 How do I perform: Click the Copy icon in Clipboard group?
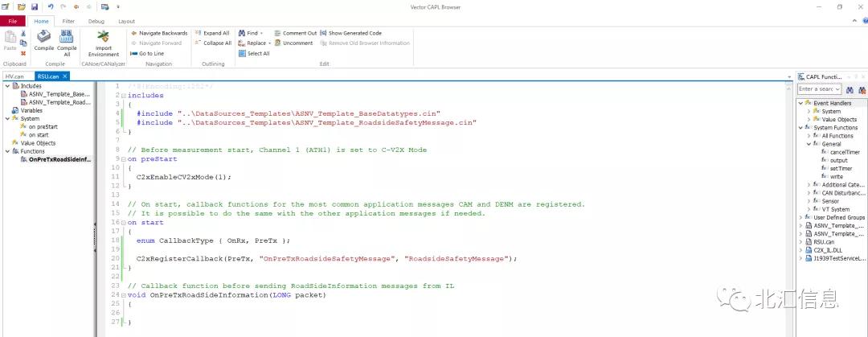point(23,43)
